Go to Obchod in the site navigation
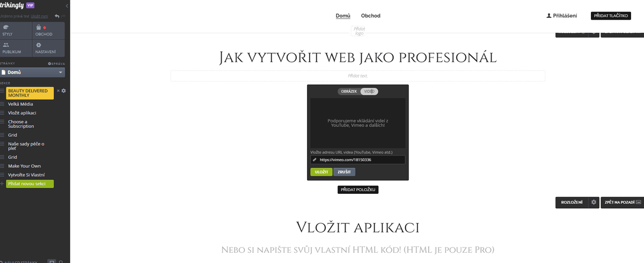 tap(371, 16)
